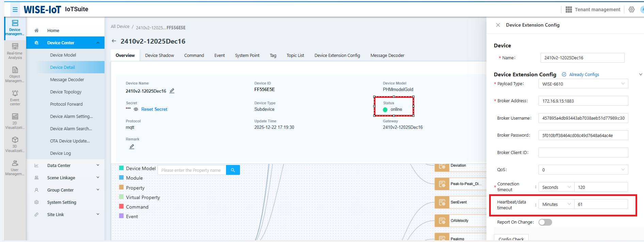Toggle the hamburger menu icon
The image size is (644, 242).
(x=15, y=10)
